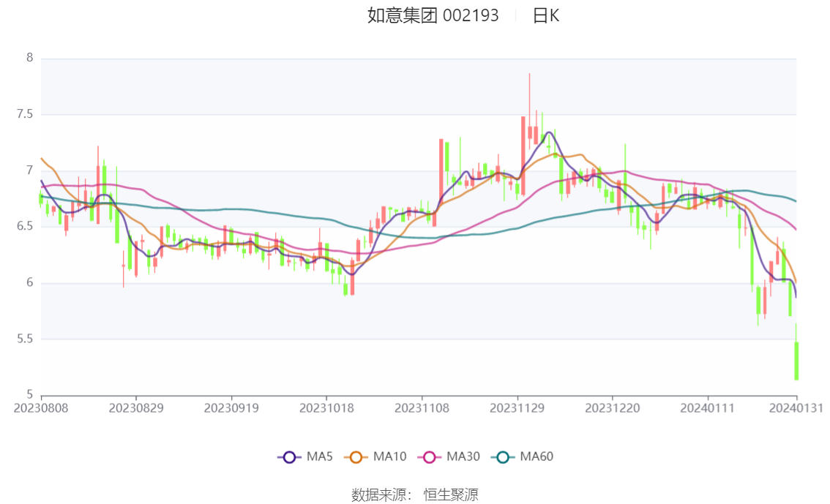Click the 如意集团 002193 title
Viewport: 830px width, 504px height.
[433, 16]
